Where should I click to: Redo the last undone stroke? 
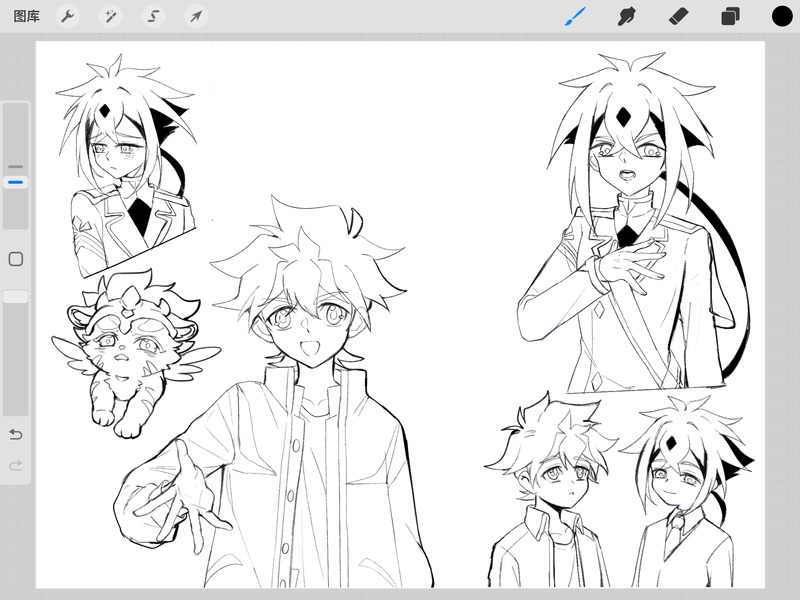[x=16, y=465]
